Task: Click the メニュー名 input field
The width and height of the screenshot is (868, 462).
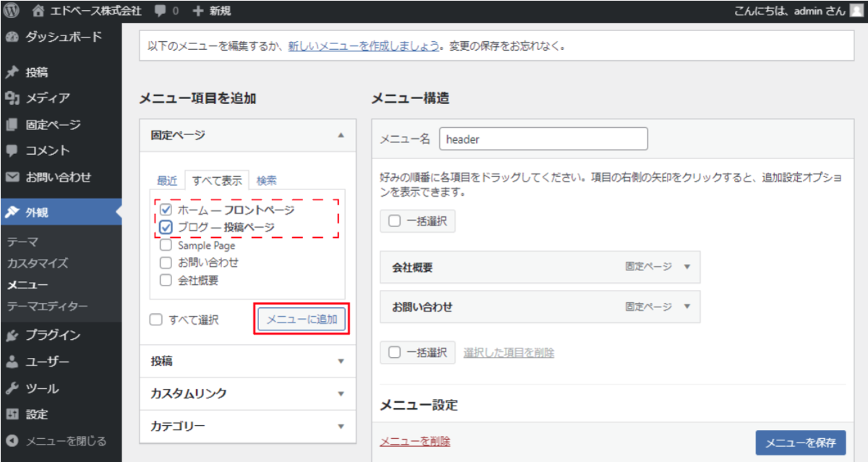Action: coord(543,139)
